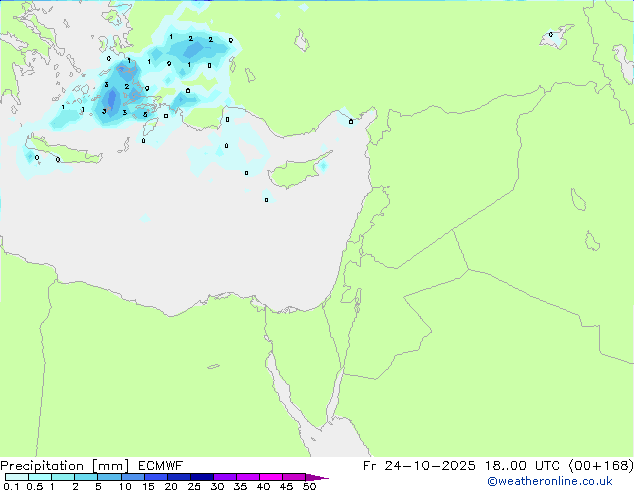
Task: Click the 0.1–0.5 mm legend color swatch
Action: pyautogui.click(x=17, y=477)
